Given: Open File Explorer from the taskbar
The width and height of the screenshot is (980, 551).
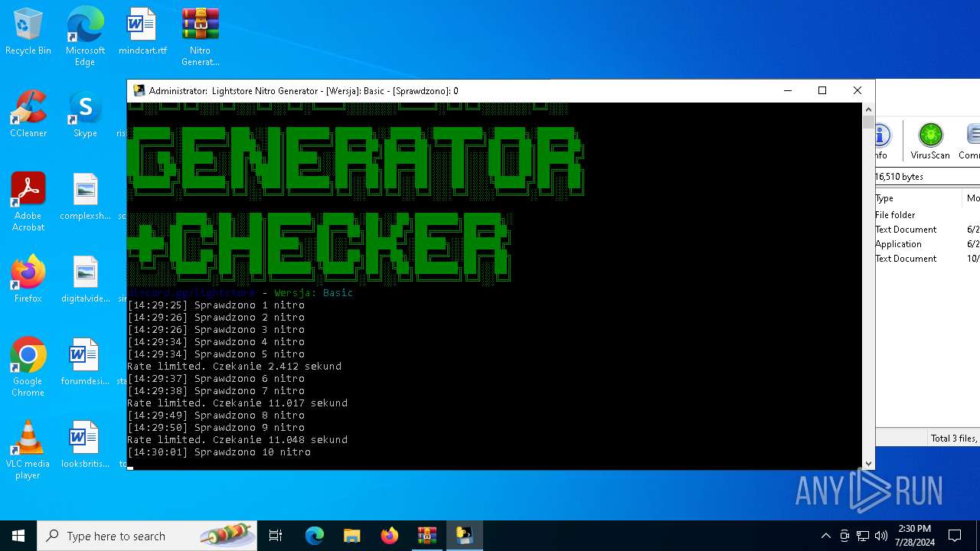Looking at the screenshot, I should pos(351,536).
